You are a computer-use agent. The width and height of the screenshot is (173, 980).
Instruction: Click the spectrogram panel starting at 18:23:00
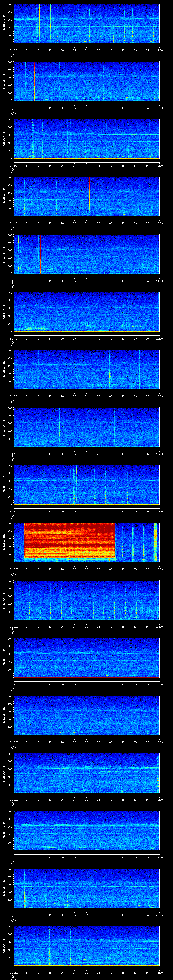[x=86, y=427]
